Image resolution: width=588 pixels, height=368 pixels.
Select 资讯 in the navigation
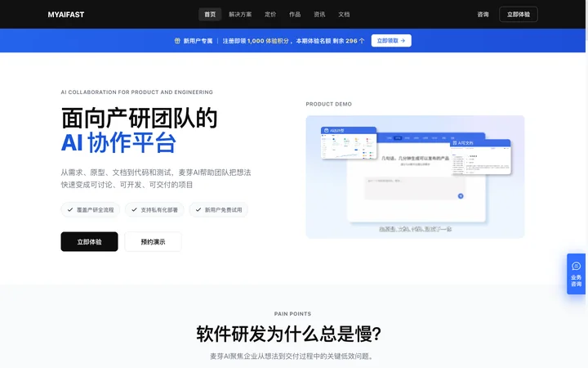319,15
